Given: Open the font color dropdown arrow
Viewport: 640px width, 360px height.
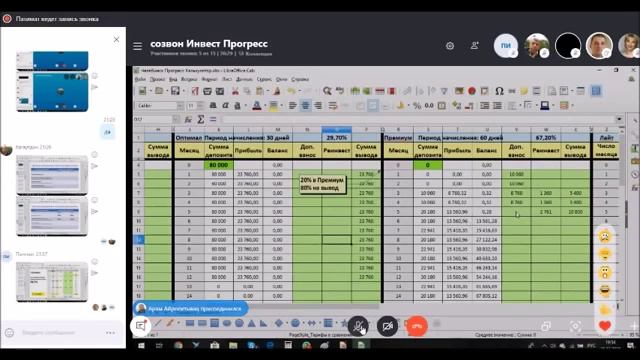Looking at the screenshot, I should 264,106.
